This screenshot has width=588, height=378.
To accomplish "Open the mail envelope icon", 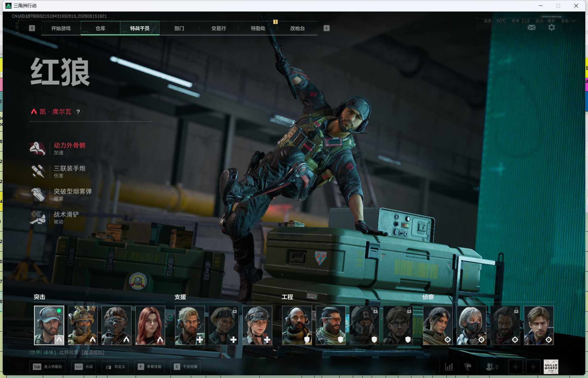I will pyautogui.click(x=532, y=28).
